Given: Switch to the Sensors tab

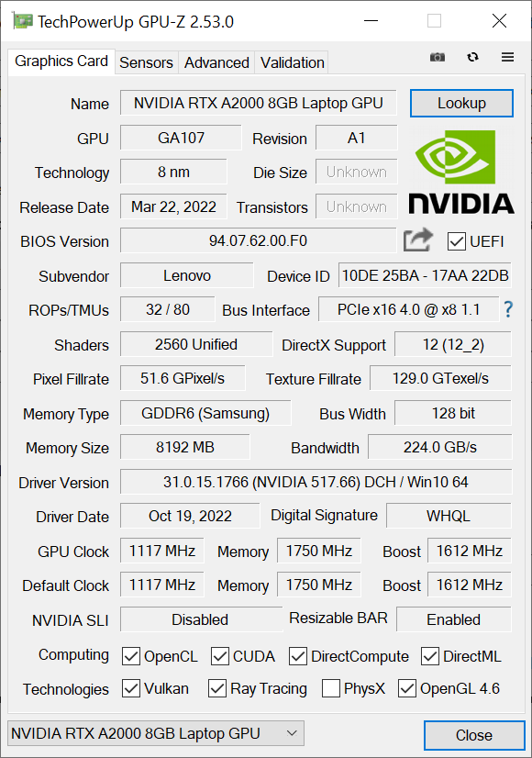Looking at the screenshot, I should (x=146, y=62).
